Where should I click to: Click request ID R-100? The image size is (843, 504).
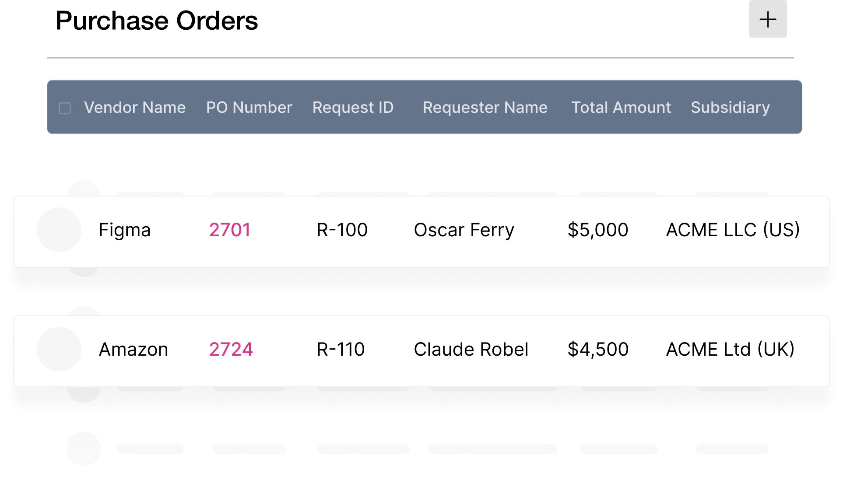click(342, 230)
